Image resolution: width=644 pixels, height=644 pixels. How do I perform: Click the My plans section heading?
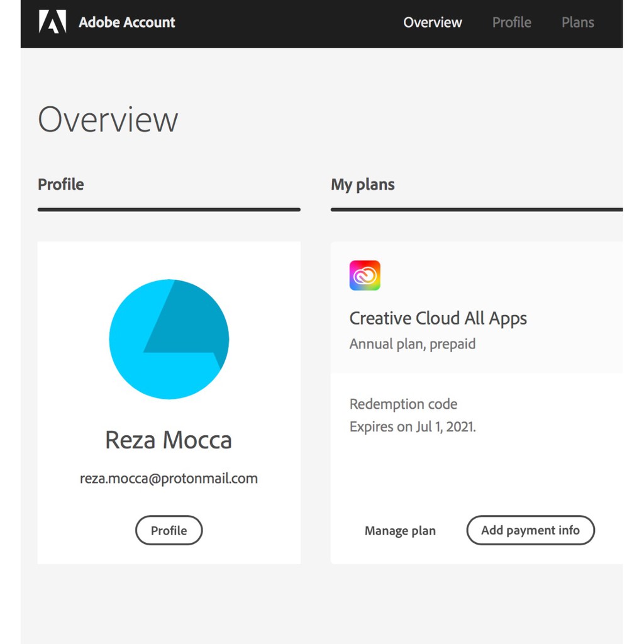coord(363,184)
